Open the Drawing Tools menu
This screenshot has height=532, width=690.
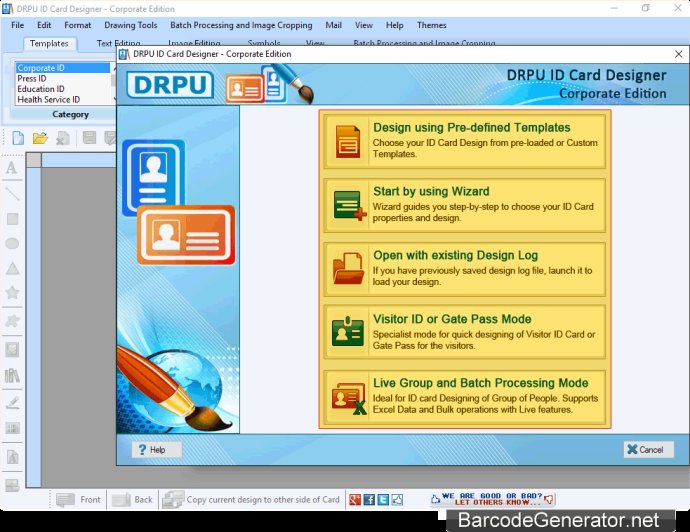pos(131,25)
